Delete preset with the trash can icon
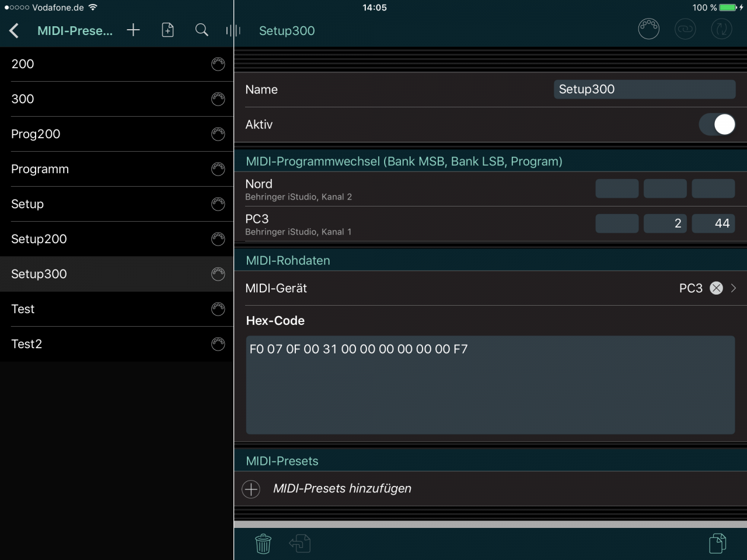The height and width of the screenshot is (560, 747). [x=263, y=544]
